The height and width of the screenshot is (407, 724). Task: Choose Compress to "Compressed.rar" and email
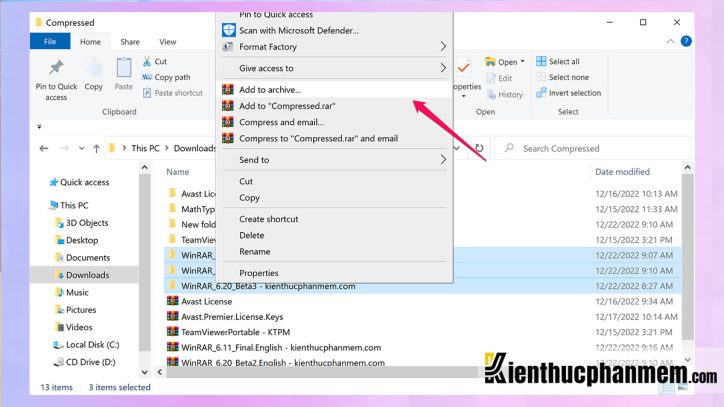click(x=333, y=138)
